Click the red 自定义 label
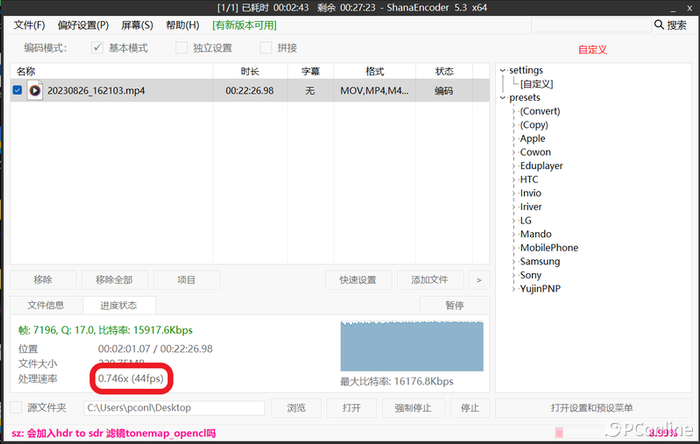 [x=592, y=50]
